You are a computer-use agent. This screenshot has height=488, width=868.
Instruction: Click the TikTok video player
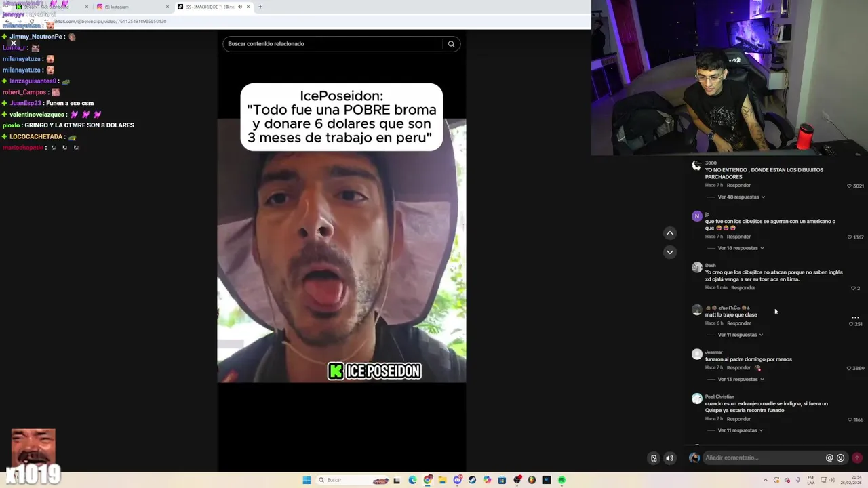pyautogui.click(x=342, y=250)
